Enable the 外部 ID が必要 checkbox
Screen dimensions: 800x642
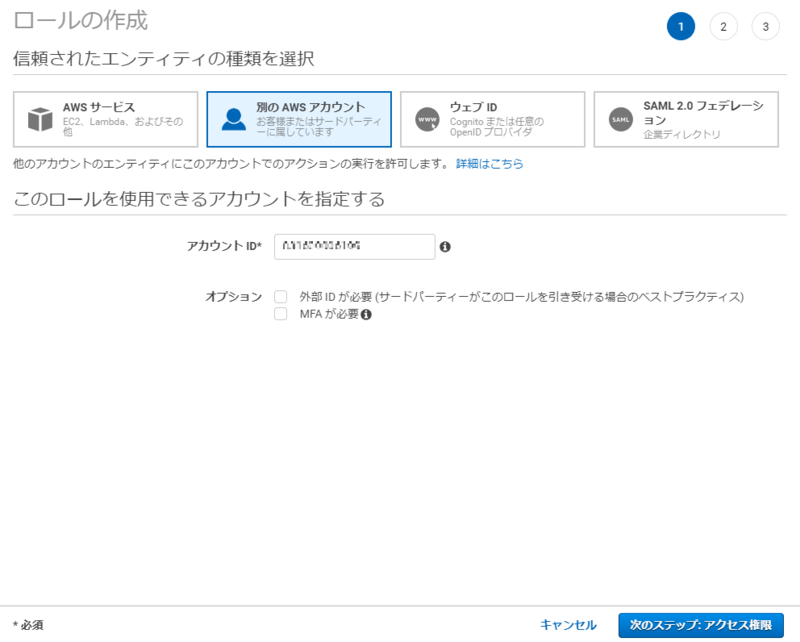point(281,297)
